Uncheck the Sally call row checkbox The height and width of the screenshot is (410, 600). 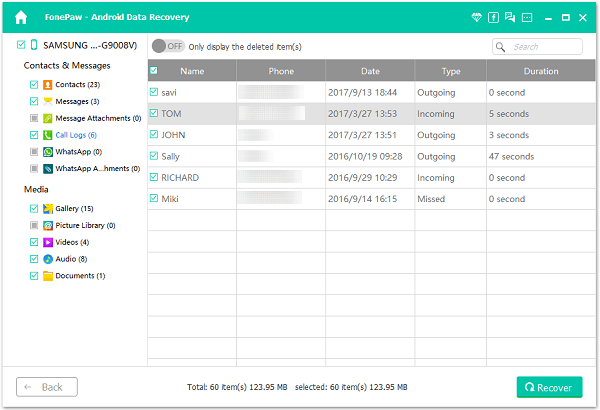[x=154, y=156]
